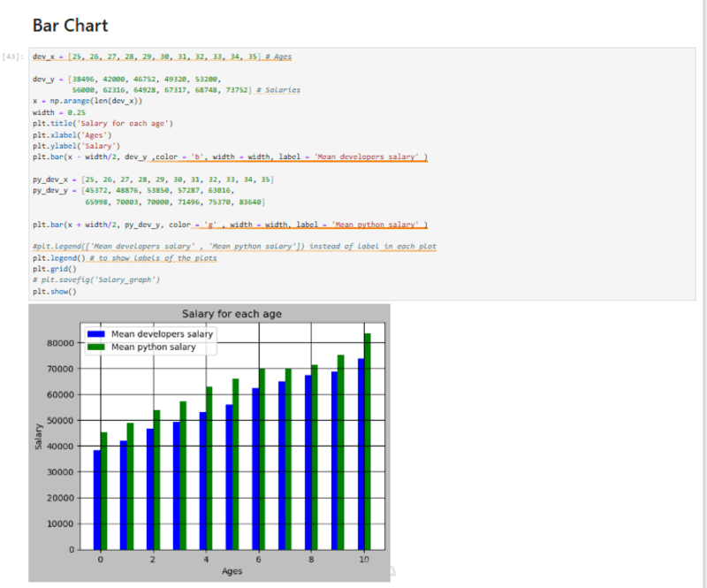Click the shortest blue bar at index 0
The image size is (707, 588).
pyautogui.click(x=97, y=500)
